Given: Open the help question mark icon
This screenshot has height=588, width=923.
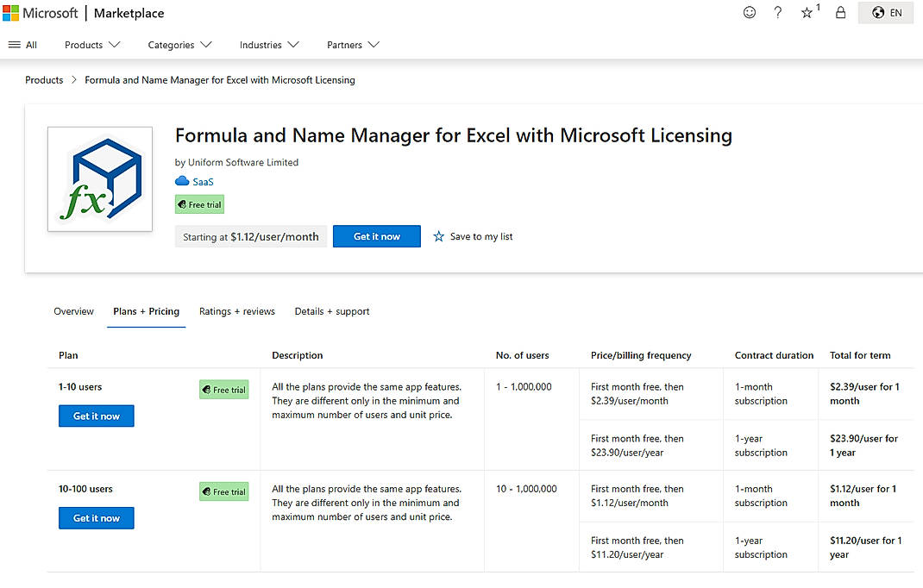Looking at the screenshot, I should point(777,12).
